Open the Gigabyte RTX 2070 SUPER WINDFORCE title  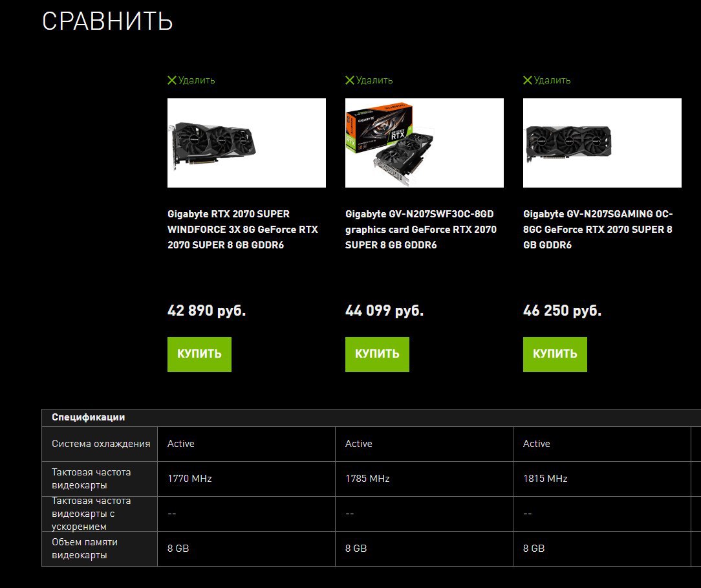243,230
